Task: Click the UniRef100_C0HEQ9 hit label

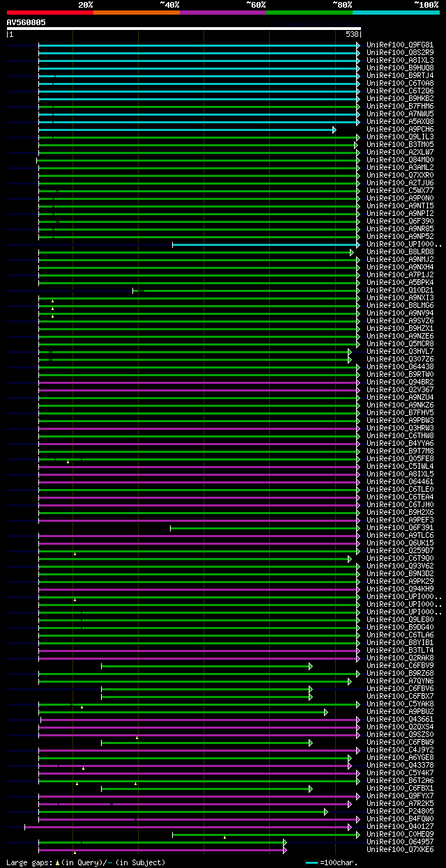Action: 400,835
